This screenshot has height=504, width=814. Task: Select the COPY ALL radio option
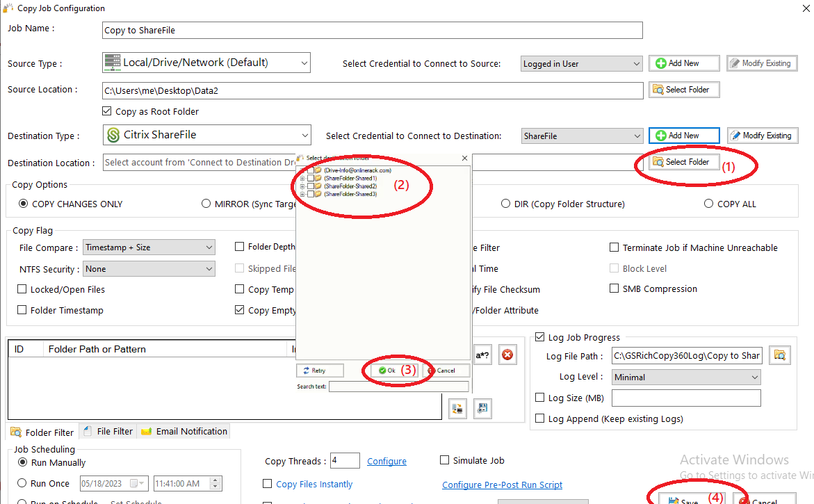708,204
